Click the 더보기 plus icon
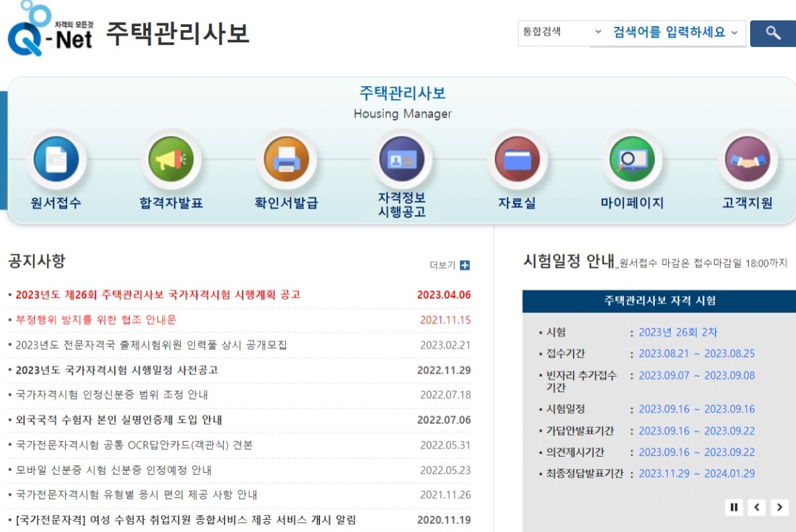Image resolution: width=796 pixels, height=532 pixels. point(465,265)
